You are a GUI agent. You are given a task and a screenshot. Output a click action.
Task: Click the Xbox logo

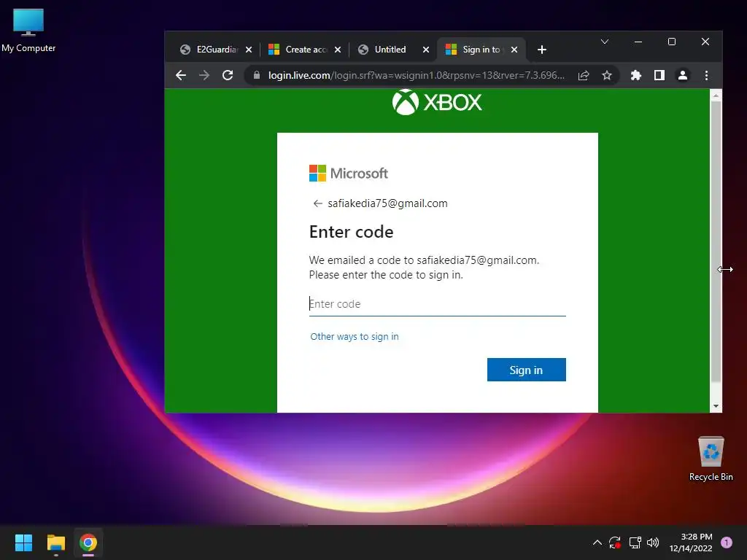pos(437,102)
